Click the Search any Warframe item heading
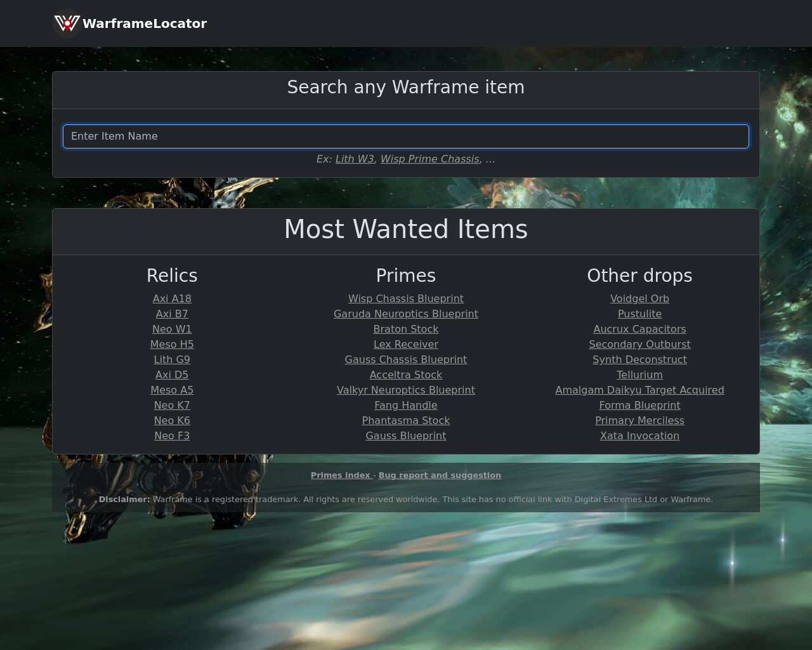The image size is (812, 650). point(406,88)
